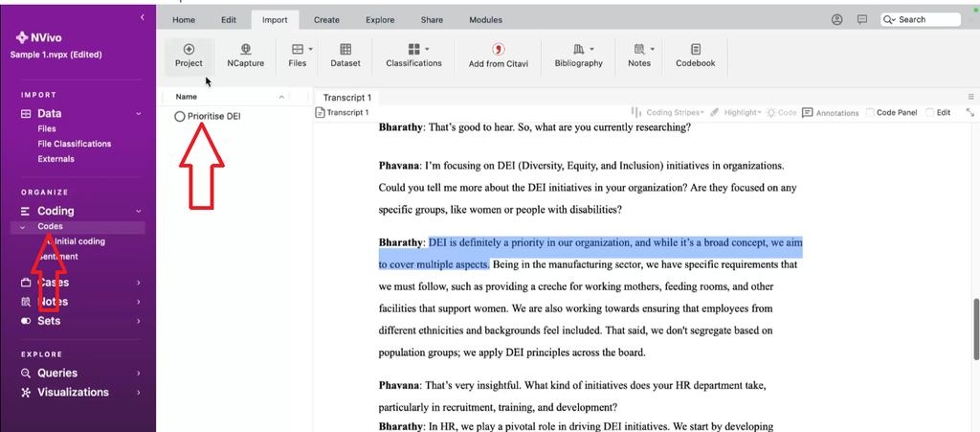The height and width of the screenshot is (432, 980).
Task: Expand document view to full size
Action: point(970,112)
